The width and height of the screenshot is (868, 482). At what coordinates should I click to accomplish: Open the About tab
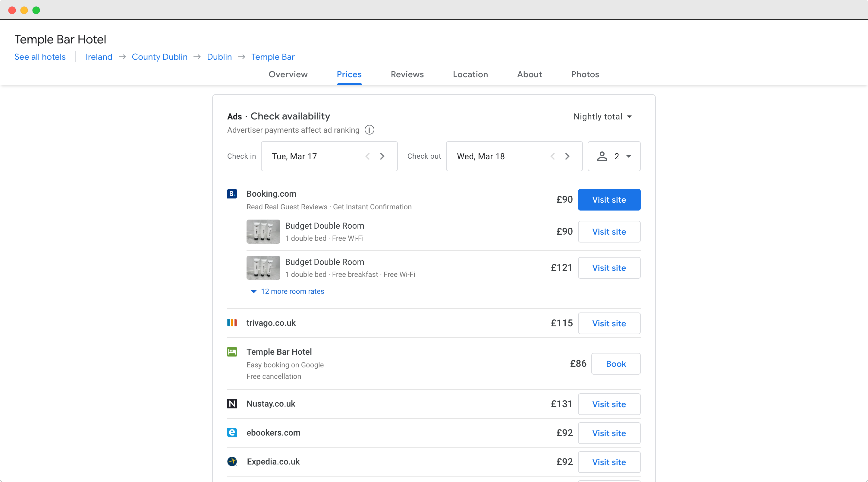[529, 74]
